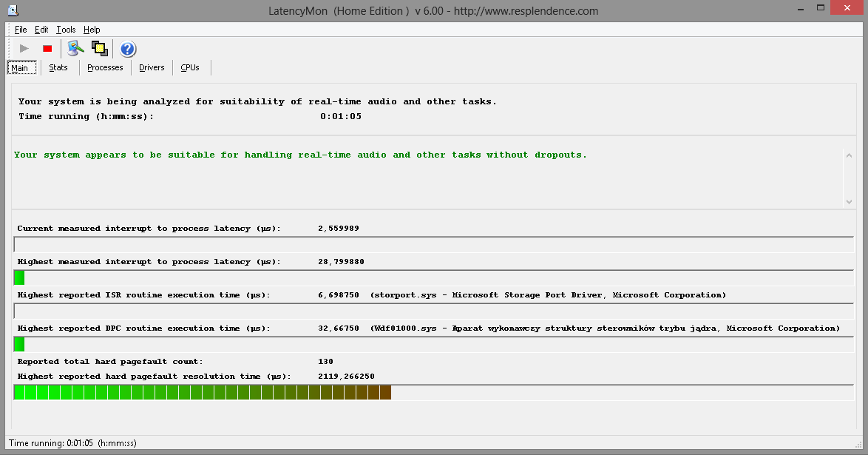Open the options icon in the toolbar

[76, 49]
